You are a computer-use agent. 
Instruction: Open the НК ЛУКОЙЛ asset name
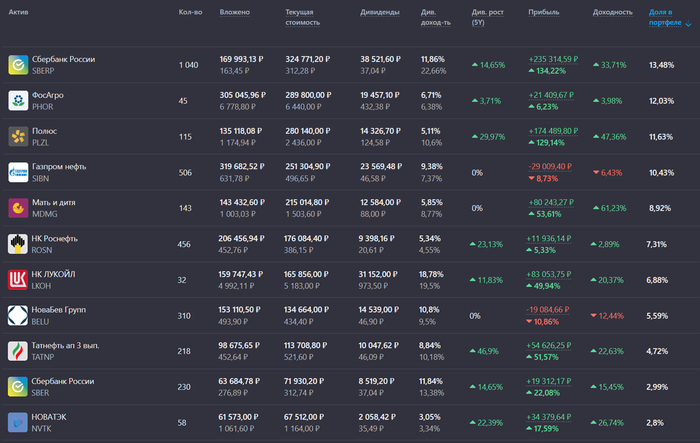click(55, 274)
